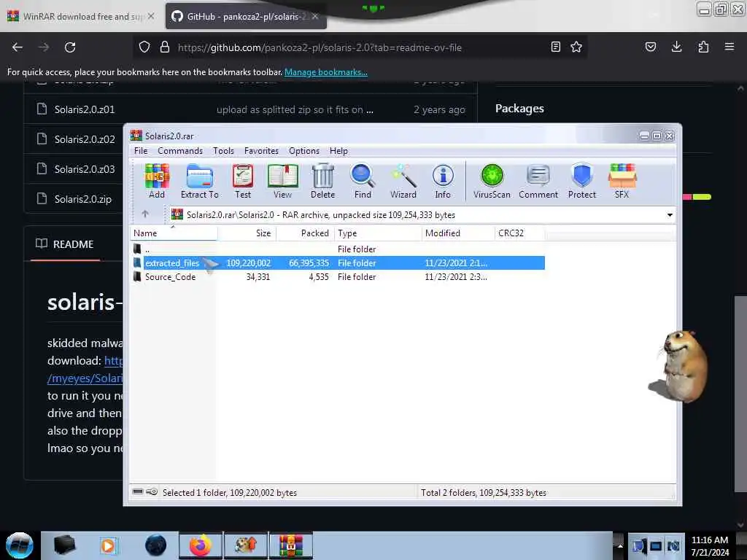Screen dimensions: 747x560
Task: Click the drive icon in WinRAR status bar
Action: click(x=138, y=492)
